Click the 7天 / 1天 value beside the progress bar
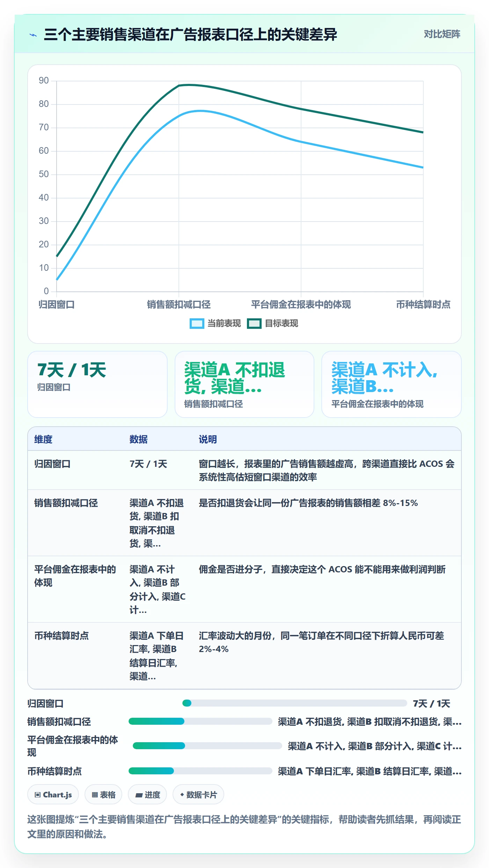The height and width of the screenshot is (868, 489). pyautogui.click(x=432, y=703)
